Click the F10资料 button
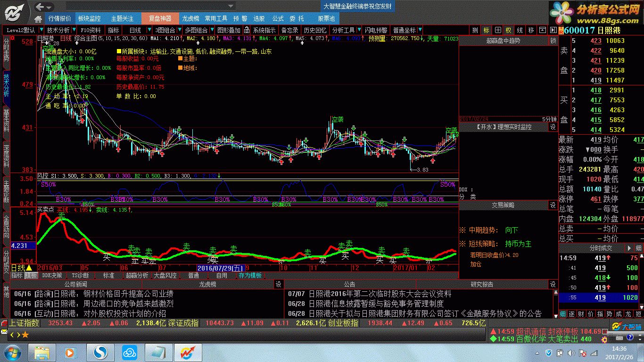This screenshot has height=362, width=644. click(91, 30)
